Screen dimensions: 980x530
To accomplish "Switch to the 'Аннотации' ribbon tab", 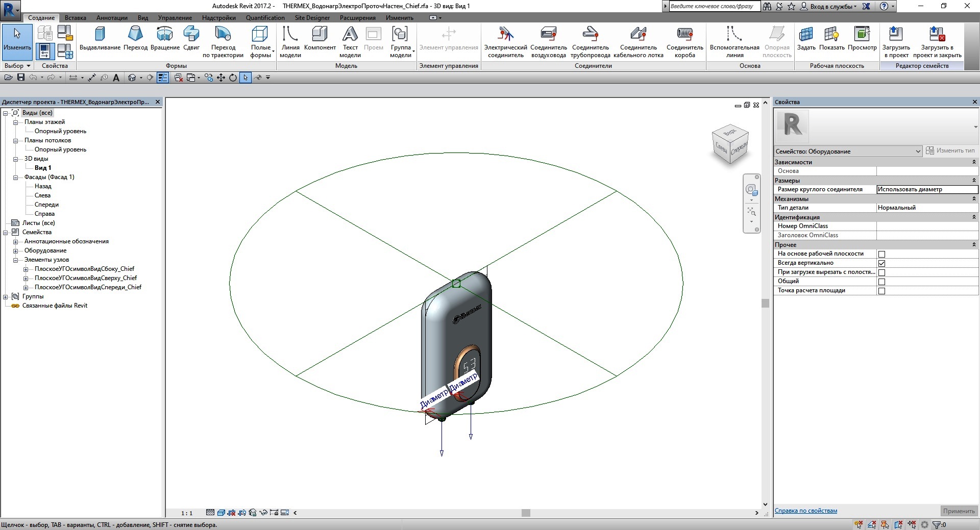I will click(x=112, y=18).
